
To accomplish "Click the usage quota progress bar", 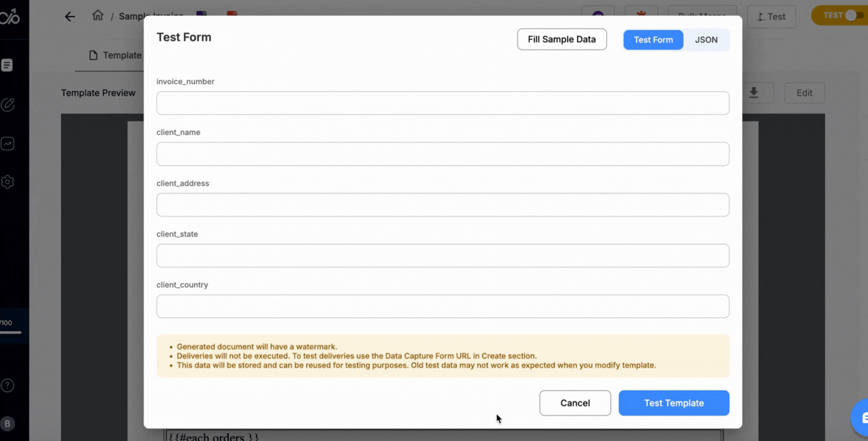I will (11, 332).
